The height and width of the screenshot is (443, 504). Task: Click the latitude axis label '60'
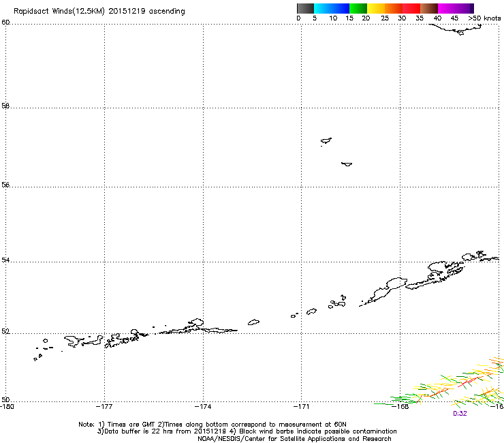(5, 22)
